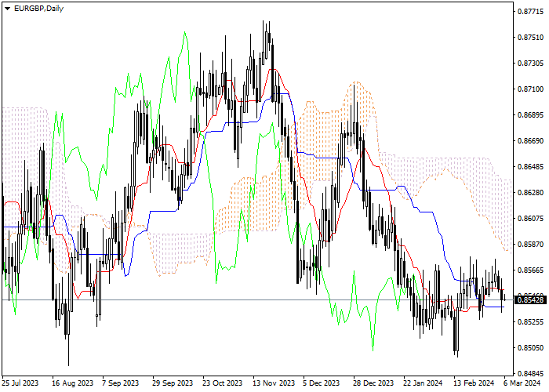This screenshot has width=549, height=392.
Task: Click the 0.87100 price axis label
Action: click(530, 89)
